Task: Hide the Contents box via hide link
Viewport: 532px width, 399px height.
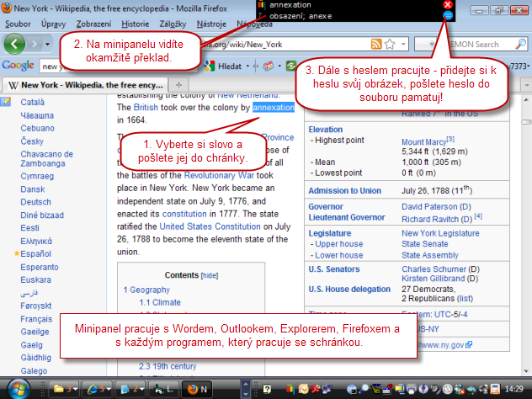Action: pyautogui.click(x=210, y=275)
